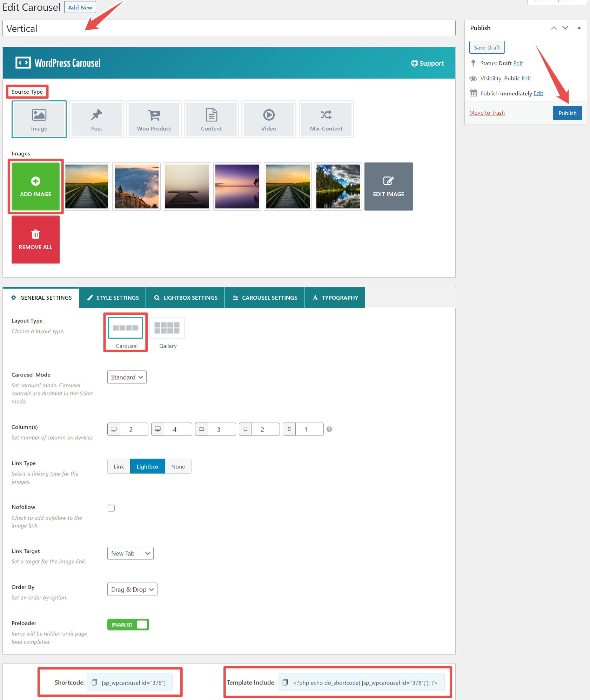Open the Typography tab
Screen dimensions: 590x700
point(335,297)
